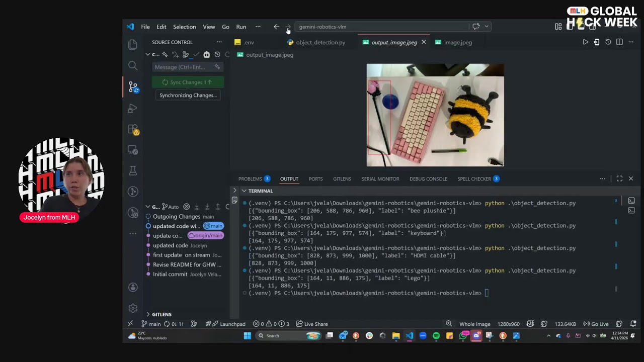Expand the chevron left of TERMINAL header
644x362 pixels.
234,191
